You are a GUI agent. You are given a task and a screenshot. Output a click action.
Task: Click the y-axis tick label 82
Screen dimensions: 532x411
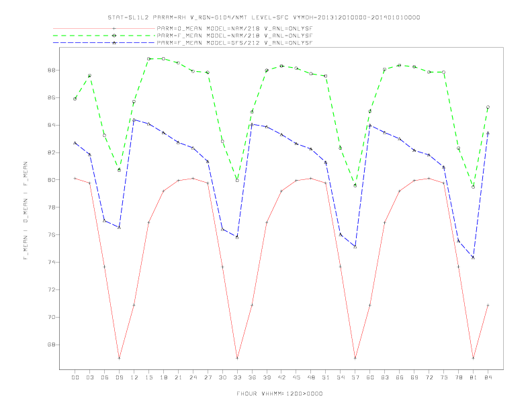(52, 152)
